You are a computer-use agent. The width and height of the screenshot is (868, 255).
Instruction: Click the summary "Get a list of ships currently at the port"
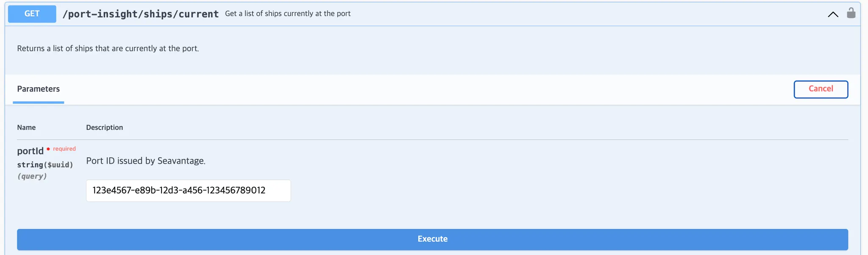(x=288, y=14)
